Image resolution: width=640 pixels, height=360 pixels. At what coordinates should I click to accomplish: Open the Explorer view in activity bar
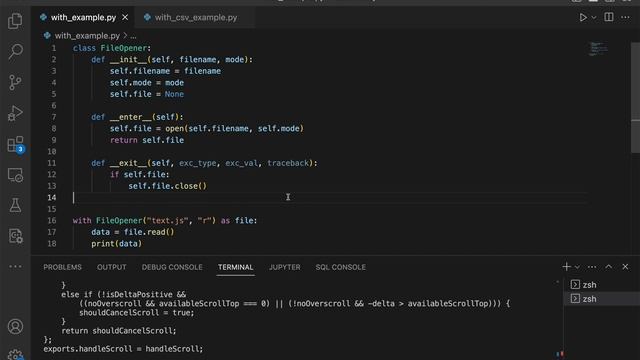15,20
